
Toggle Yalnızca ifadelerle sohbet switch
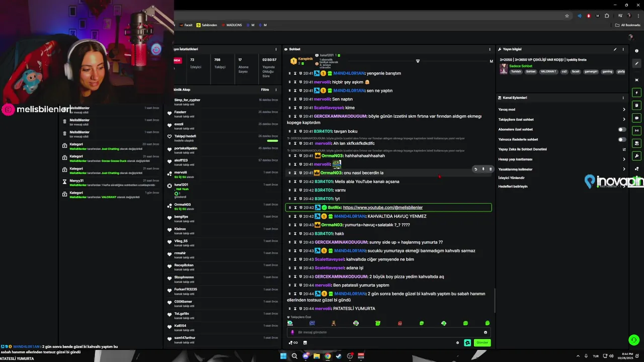coord(622,139)
